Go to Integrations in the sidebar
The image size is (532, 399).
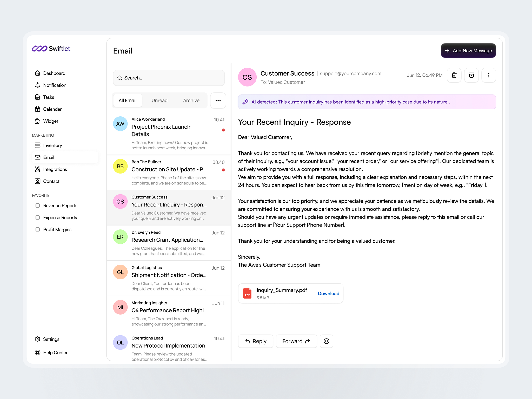point(55,169)
